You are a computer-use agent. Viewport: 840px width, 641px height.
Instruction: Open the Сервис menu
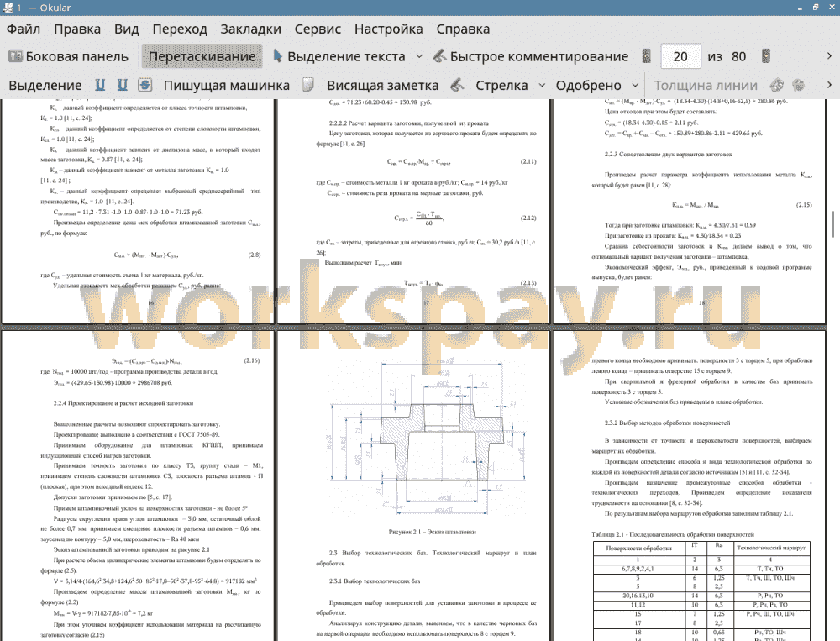[318, 29]
